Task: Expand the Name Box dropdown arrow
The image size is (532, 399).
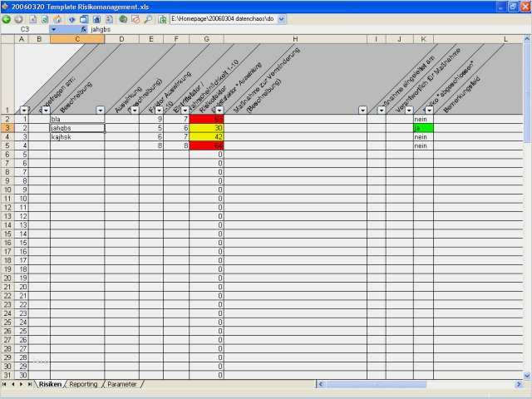Action: (53, 29)
